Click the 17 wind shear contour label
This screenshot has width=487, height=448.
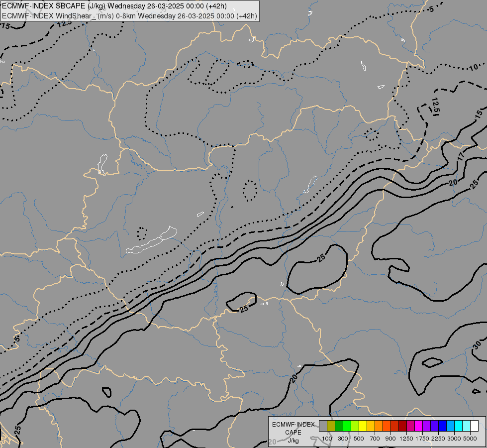coord(461,156)
